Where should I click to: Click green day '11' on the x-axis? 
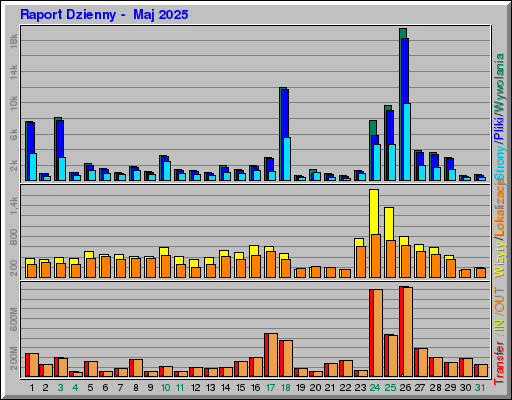point(180,388)
